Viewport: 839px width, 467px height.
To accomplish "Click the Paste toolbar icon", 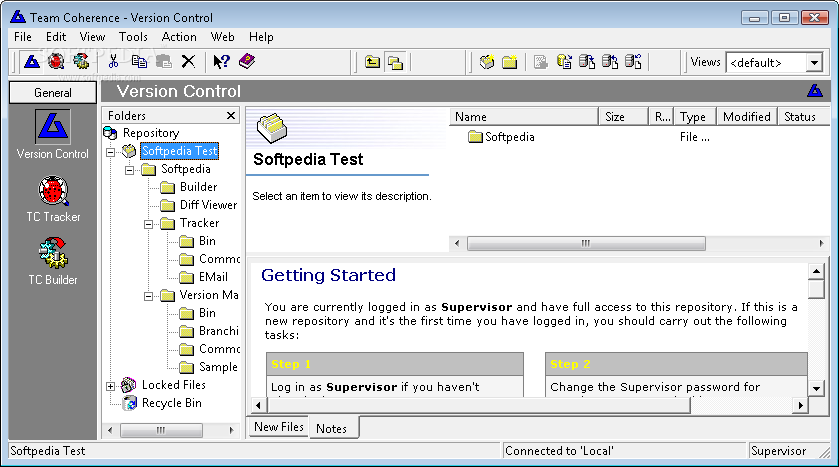I will pyautogui.click(x=164, y=62).
